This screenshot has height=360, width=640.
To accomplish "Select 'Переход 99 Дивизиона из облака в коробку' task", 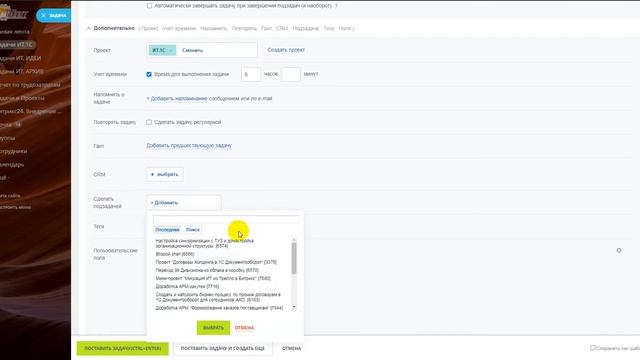I will pyautogui.click(x=207, y=270).
